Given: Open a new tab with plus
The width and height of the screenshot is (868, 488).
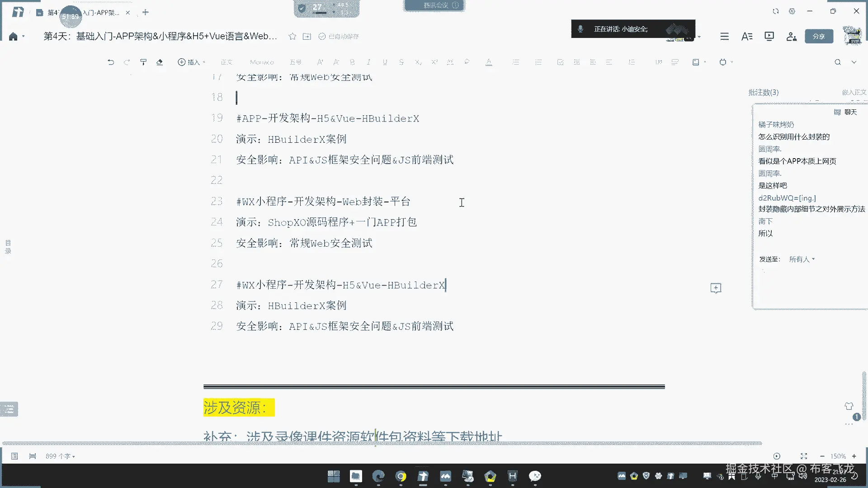Looking at the screenshot, I should click(146, 13).
